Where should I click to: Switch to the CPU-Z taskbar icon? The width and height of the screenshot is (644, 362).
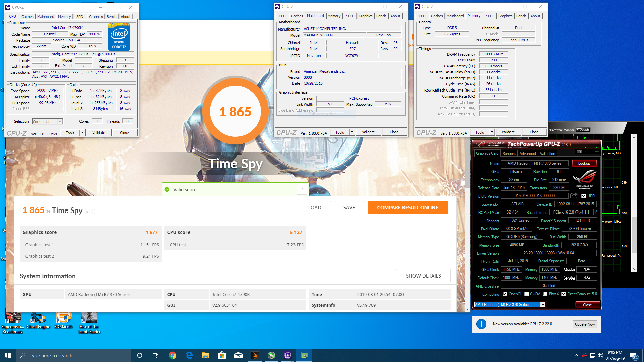tap(288, 355)
